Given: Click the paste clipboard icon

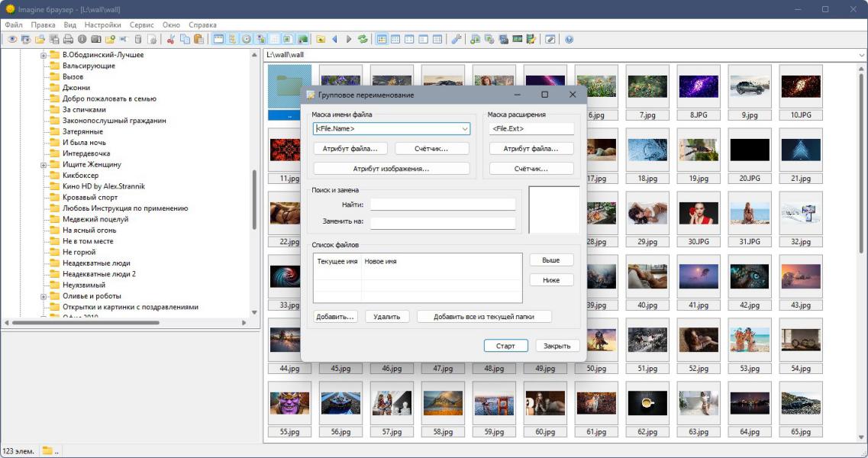Looking at the screenshot, I should pos(198,39).
